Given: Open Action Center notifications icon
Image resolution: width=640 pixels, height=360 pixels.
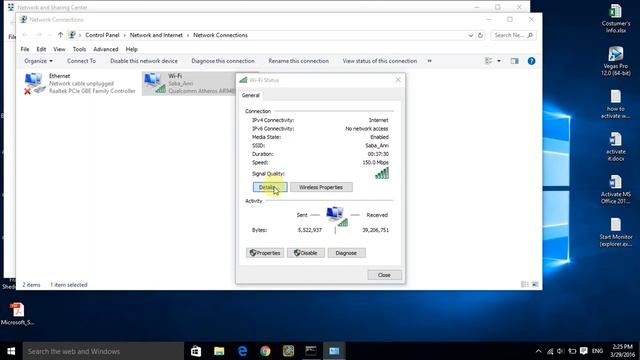Looking at the screenshot, I should pyautogui.click(x=584, y=351).
